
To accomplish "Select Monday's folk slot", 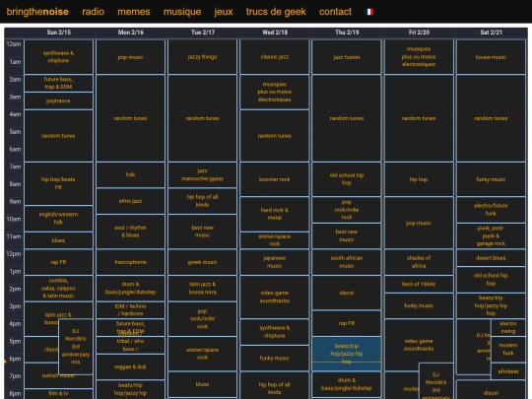I will [130, 174].
